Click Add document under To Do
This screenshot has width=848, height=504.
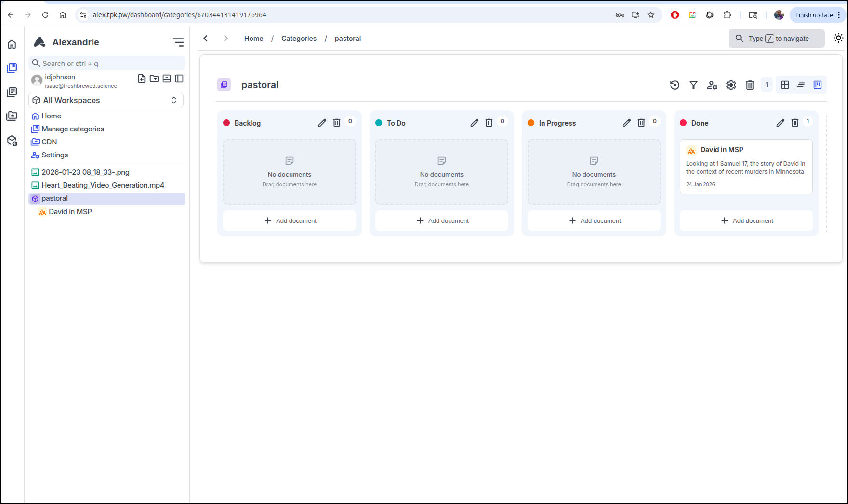pos(442,220)
